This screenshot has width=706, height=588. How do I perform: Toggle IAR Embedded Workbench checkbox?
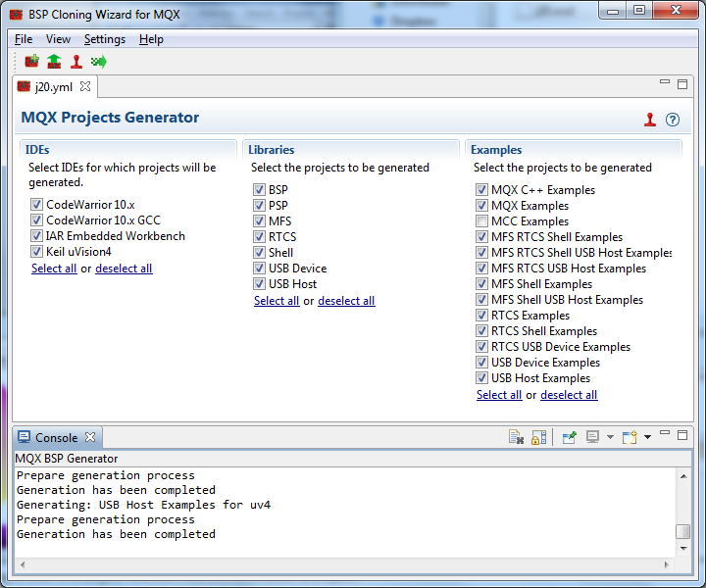(36, 236)
